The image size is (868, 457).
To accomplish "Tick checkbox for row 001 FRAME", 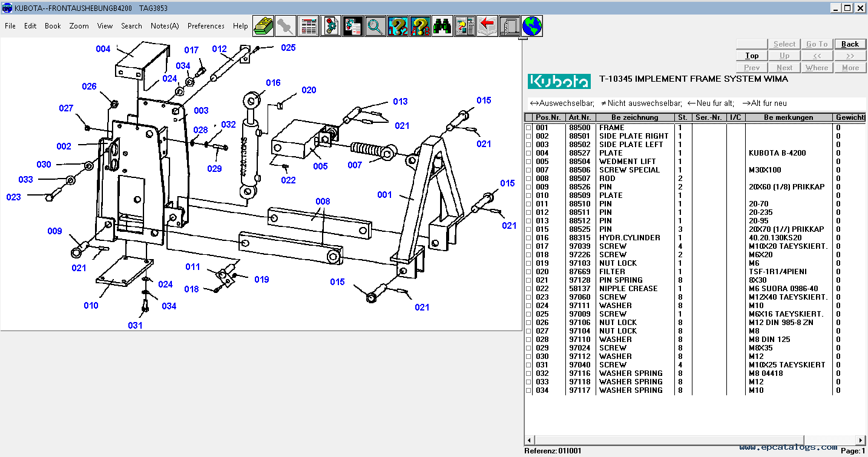I will pos(528,128).
